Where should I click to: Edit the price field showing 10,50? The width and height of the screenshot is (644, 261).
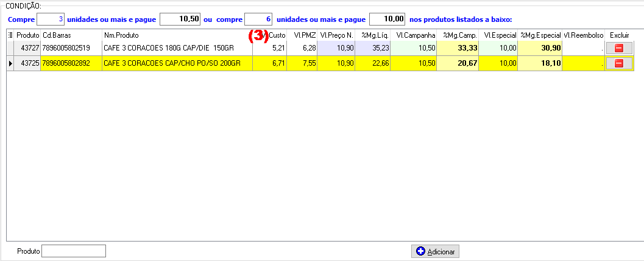tap(180, 19)
